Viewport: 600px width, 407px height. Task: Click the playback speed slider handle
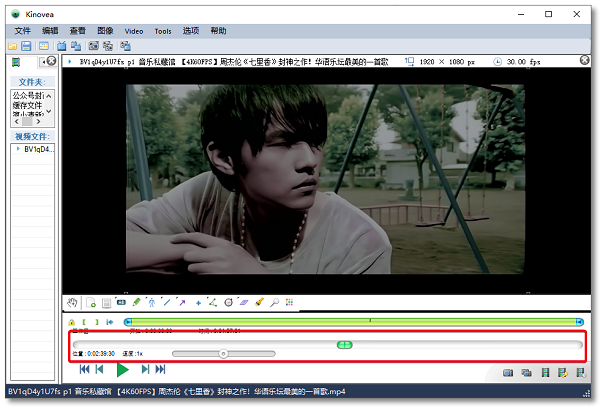pyautogui.click(x=223, y=353)
